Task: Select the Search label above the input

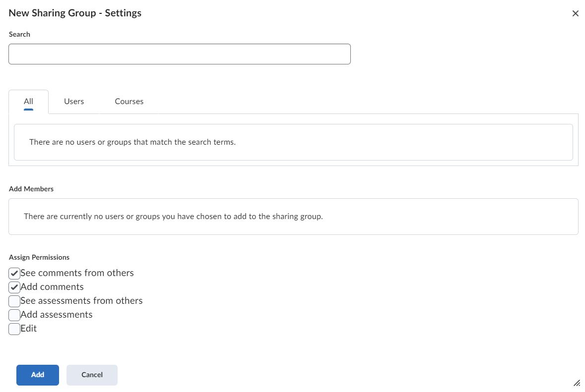Action: pos(19,34)
